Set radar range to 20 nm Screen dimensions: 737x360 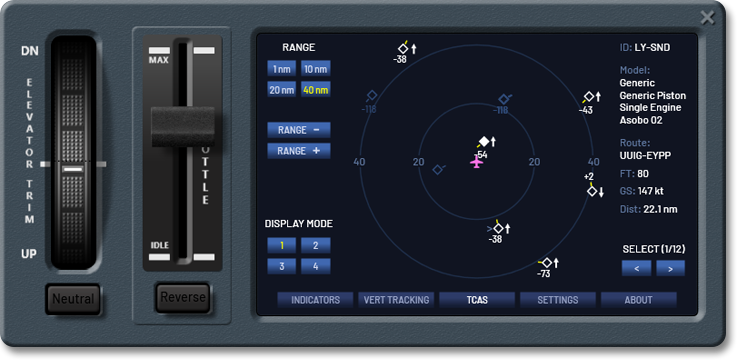click(x=282, y=89)
